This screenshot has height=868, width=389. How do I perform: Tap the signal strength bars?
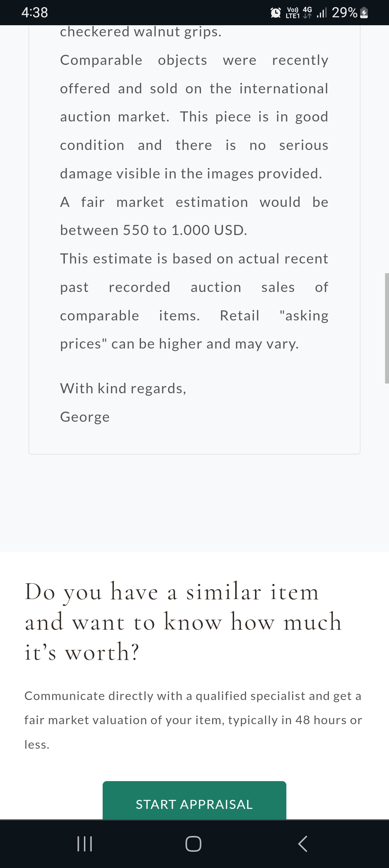pos(321,13)
